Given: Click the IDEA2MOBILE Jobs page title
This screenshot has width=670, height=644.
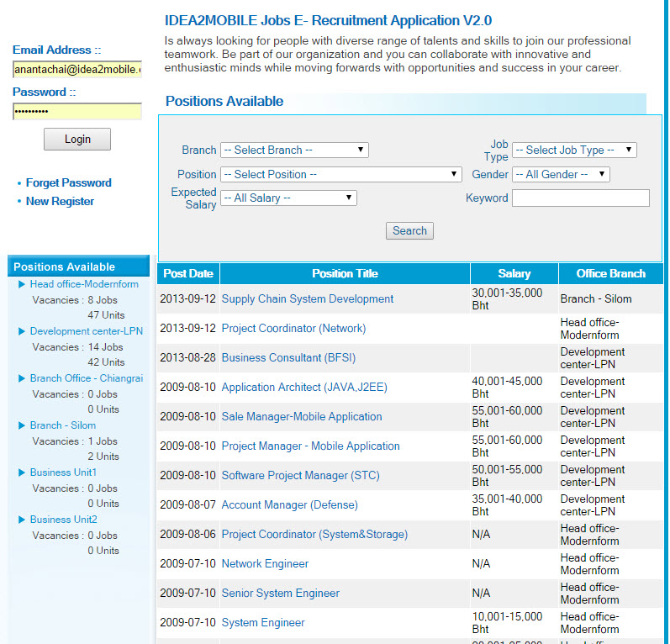Looking at the screenshot, I should (x=328, y=20).
